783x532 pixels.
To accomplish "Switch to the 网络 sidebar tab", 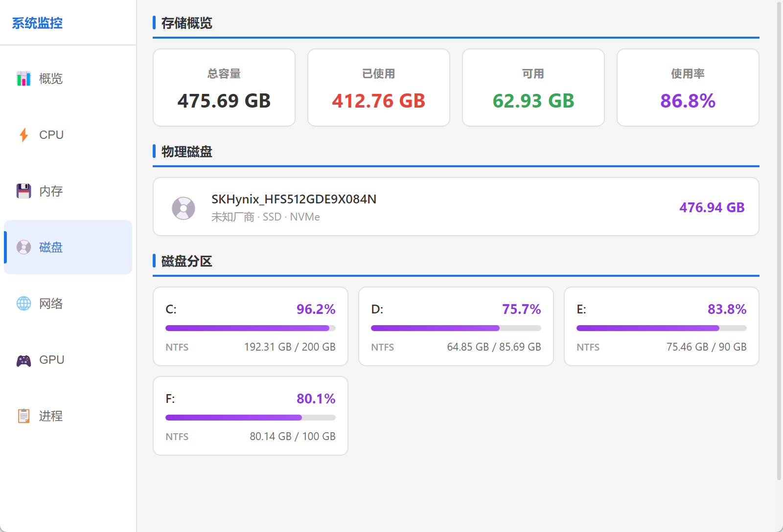I will pos(51,304).
